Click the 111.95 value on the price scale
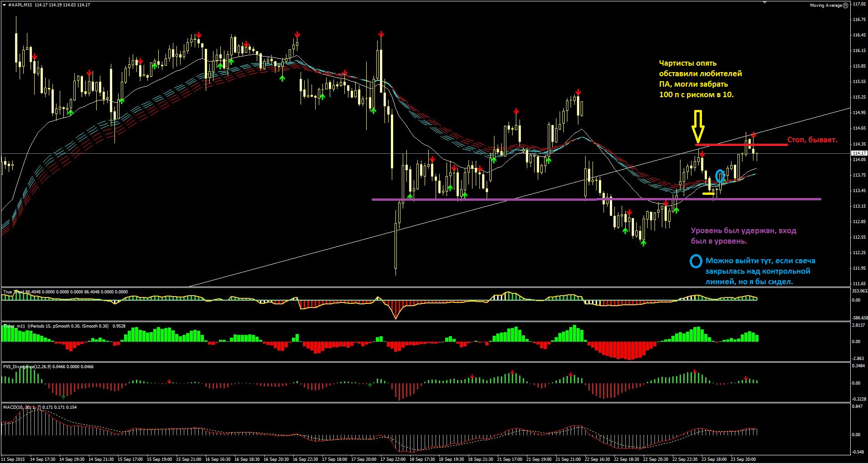This screenshot has width=868, height=464. [x=859, y=268]
